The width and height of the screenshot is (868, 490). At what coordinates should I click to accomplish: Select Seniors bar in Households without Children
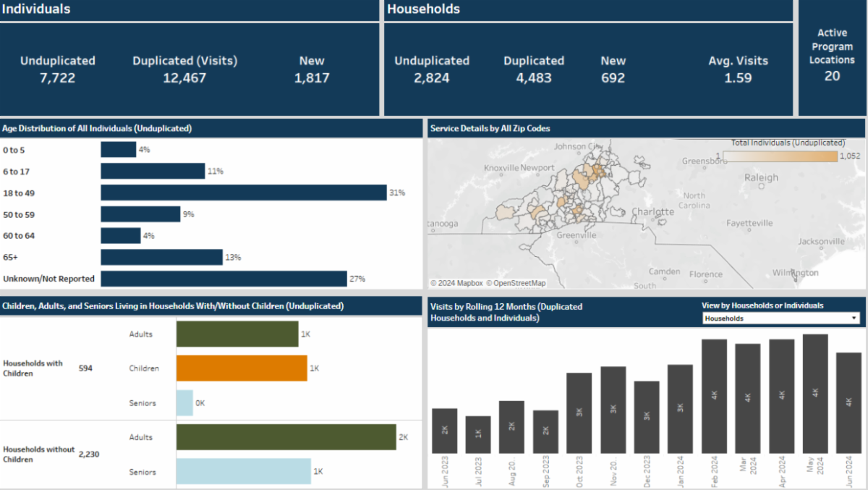[243, 472]
